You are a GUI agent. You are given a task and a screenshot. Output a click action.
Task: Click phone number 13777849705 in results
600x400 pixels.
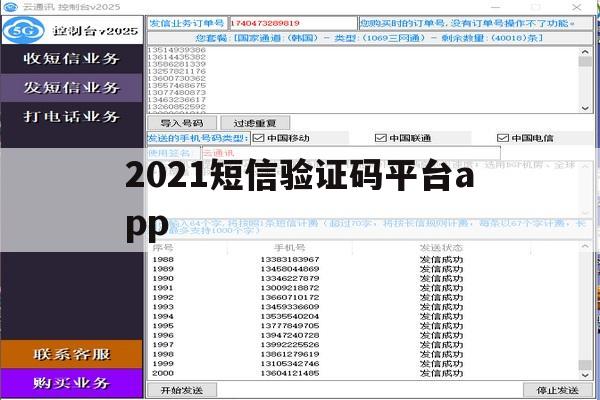(x=290, y=326)
